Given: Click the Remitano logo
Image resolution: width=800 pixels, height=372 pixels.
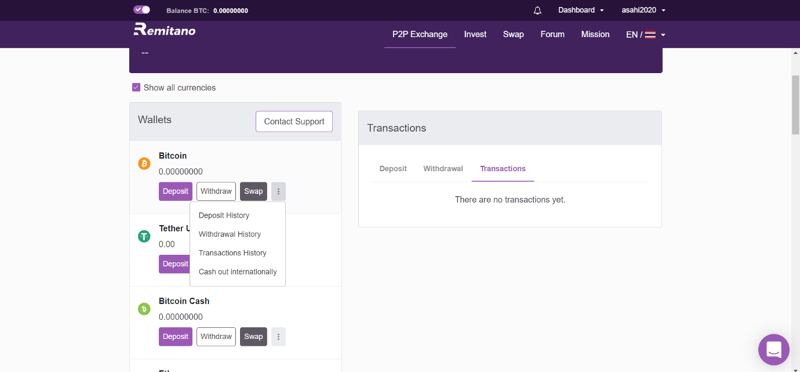Looking at the screenshot, I should point(164,30).
